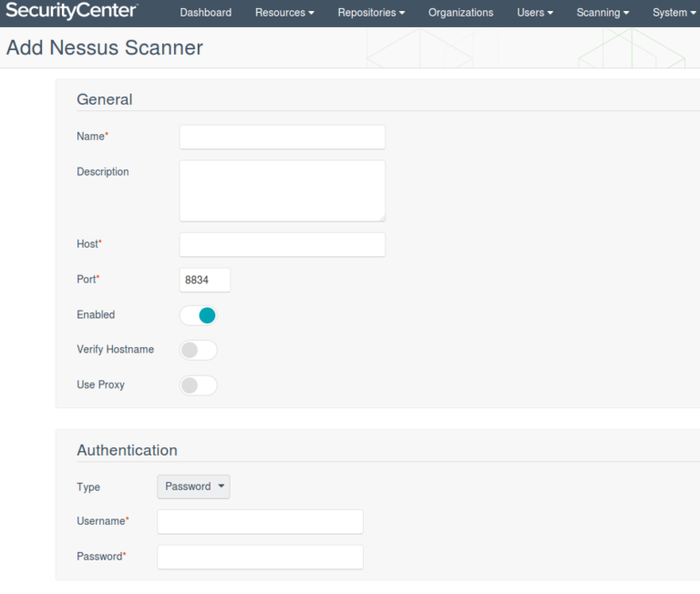Image resolution: width=700 pixels, height=594 pixels.
Task: Click the Description label text
Action: pos(103,172)
